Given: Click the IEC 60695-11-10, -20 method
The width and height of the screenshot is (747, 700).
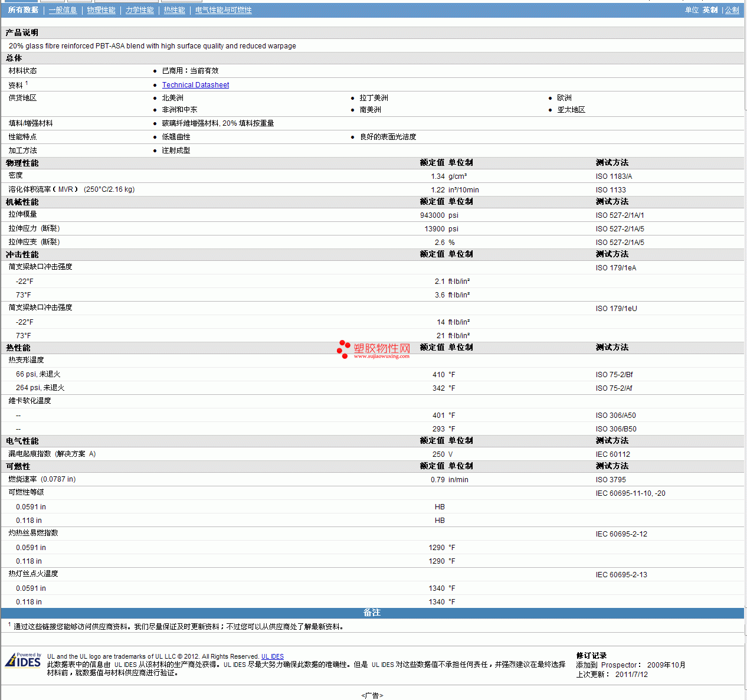Looking at the screenshot, I should pos(630,493).
